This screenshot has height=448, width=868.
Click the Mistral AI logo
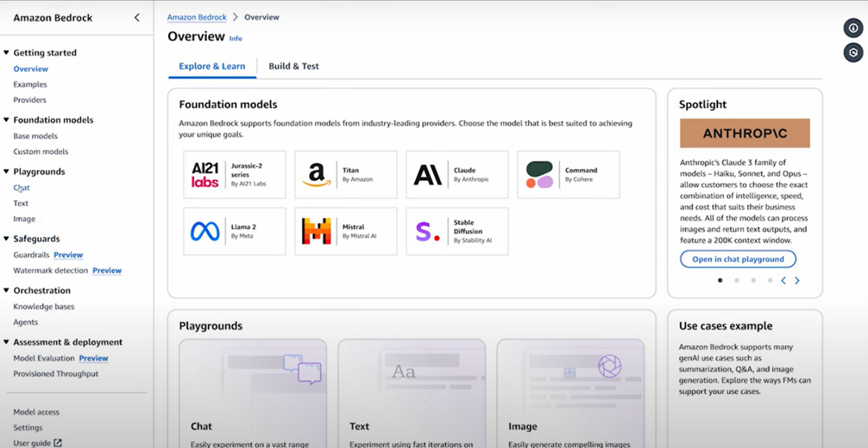[x=316, y=231]
